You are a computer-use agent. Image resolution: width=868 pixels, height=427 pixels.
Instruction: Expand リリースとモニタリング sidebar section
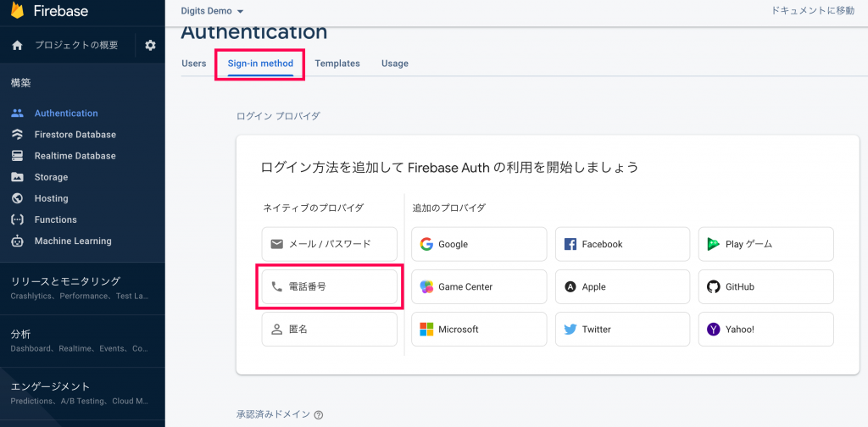(82, 287)
